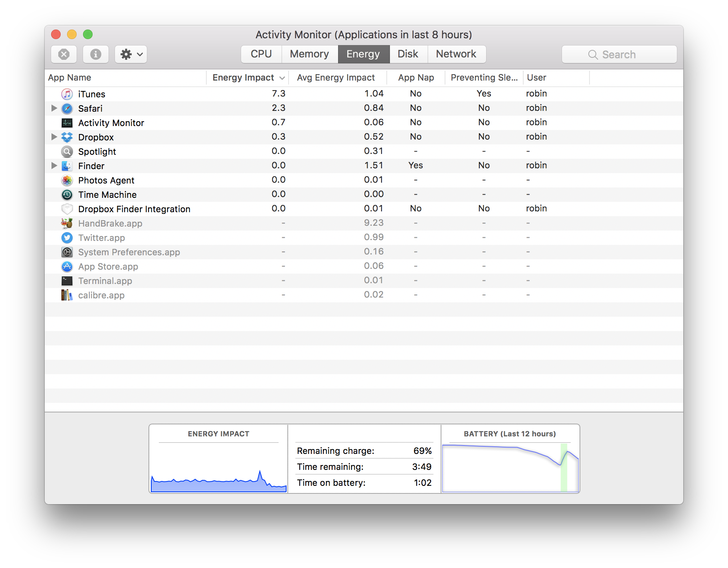Click the Time on battery 1:02 value
728x568 pixels.
click(x=423, y=483)
